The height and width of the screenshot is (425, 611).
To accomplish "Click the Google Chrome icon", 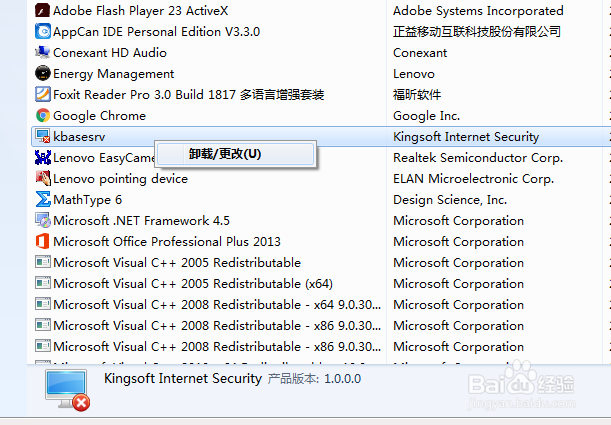I will [x=43, y=115].
